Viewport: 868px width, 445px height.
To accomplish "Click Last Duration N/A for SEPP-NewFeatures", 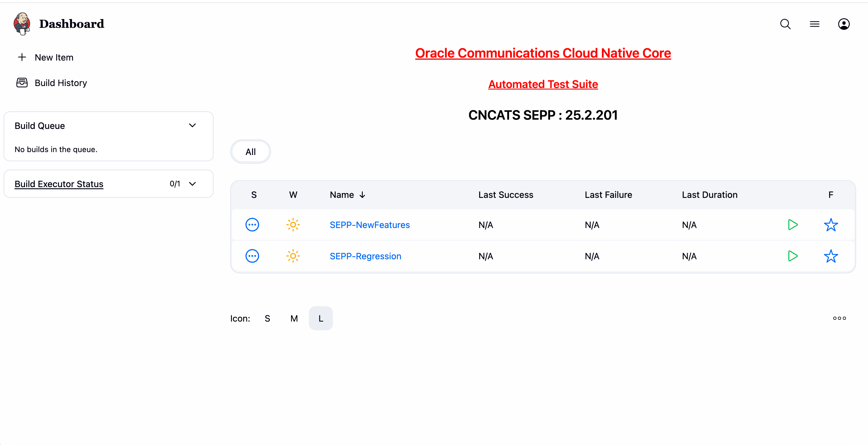I will coord(689,225).
